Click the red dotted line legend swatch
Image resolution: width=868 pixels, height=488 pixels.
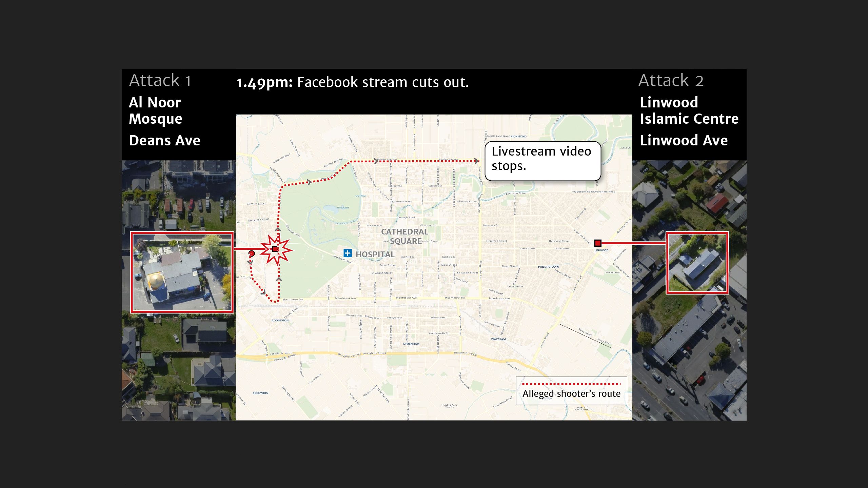(571, 384)
